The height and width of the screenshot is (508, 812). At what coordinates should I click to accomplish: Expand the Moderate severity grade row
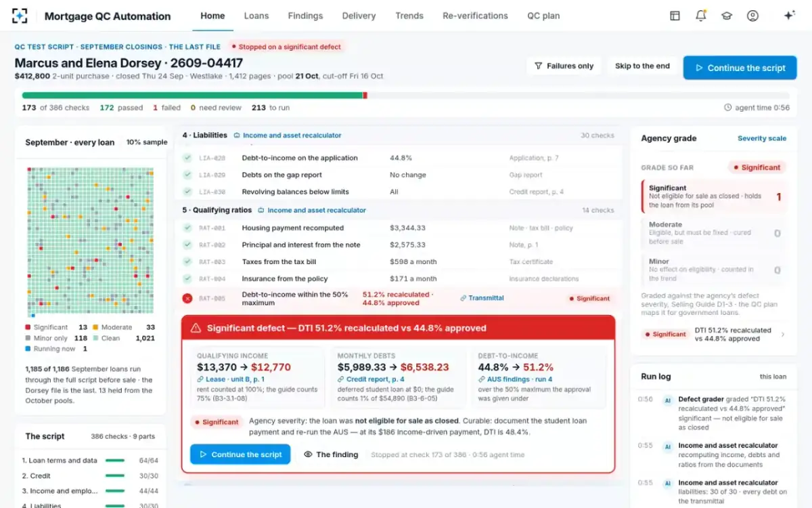coord(714,233)
